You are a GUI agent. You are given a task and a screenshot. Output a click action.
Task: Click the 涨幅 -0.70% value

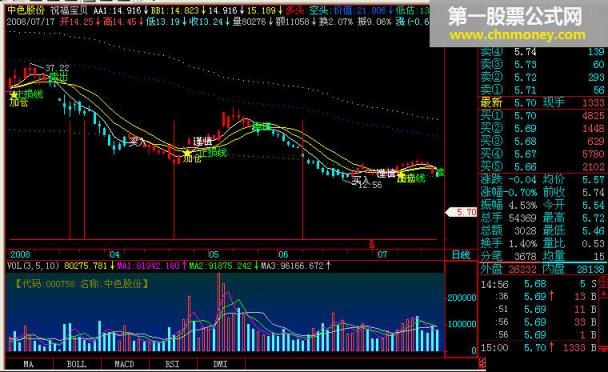tap(520, 192)
